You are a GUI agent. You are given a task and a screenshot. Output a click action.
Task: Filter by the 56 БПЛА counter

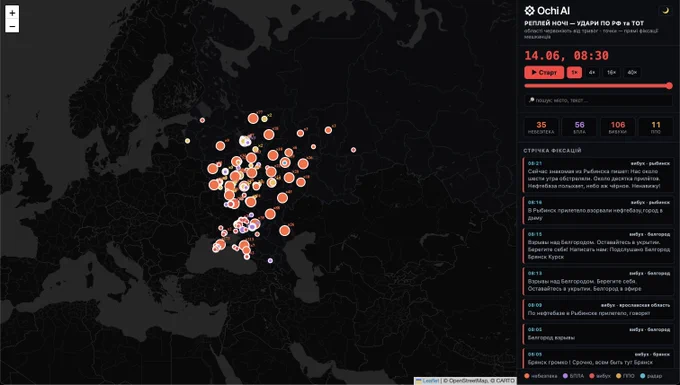click(579, 127)
